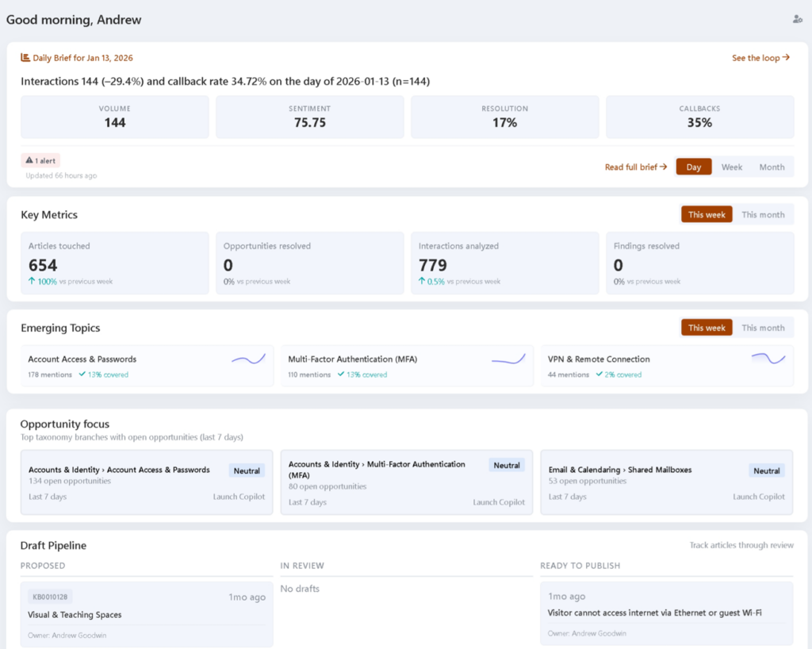
Task: Open the Callbacks 35% metric card
Action: click(x=699, y=117)
